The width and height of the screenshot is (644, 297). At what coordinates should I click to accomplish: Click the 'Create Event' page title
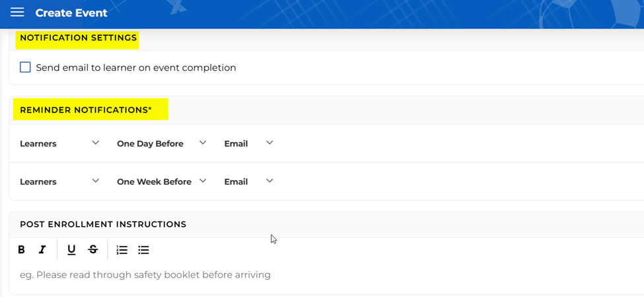tap(71, 13)
